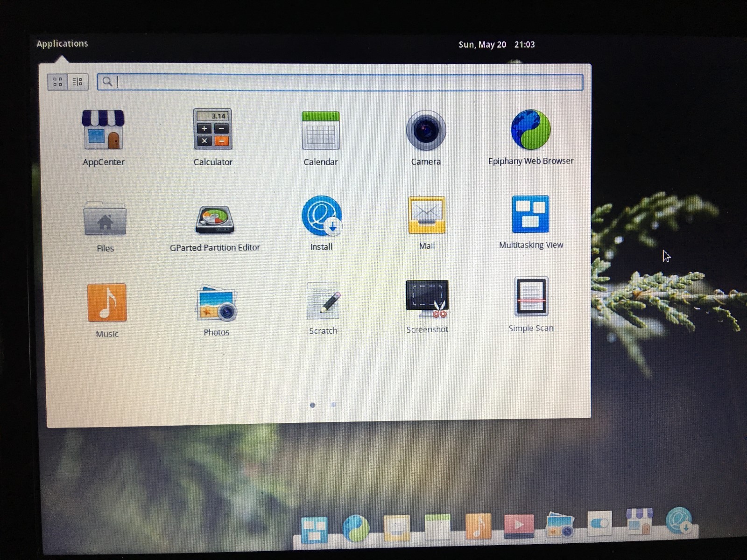Focus the application search field
The image size is (747, 560).
pos(340,82)
